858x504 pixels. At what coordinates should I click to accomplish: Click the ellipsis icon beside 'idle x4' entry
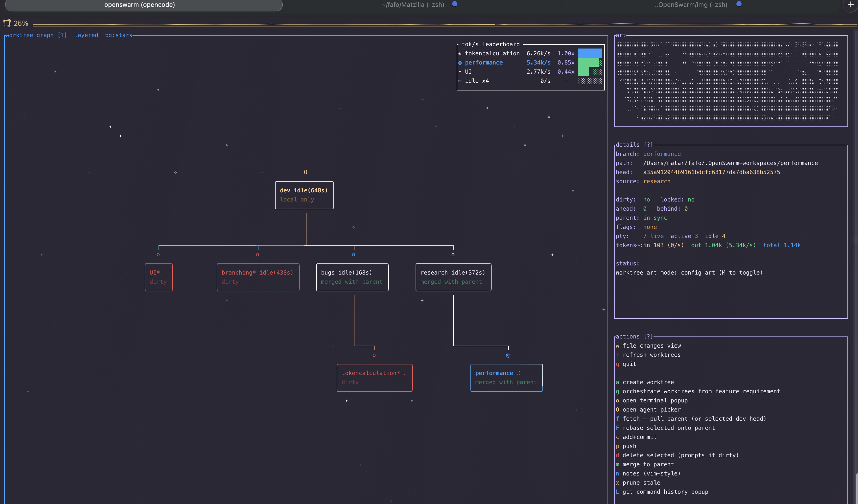[460, 81]
